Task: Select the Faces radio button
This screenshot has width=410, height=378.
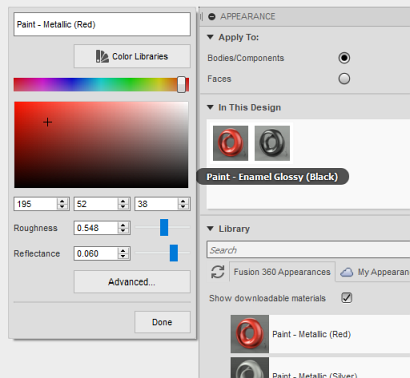Action: 344,79
